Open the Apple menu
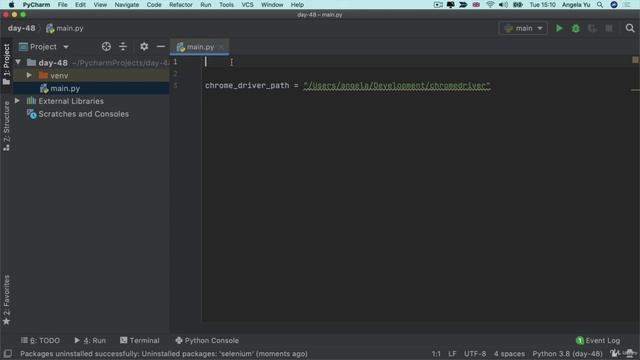 [x=11, y=4]
